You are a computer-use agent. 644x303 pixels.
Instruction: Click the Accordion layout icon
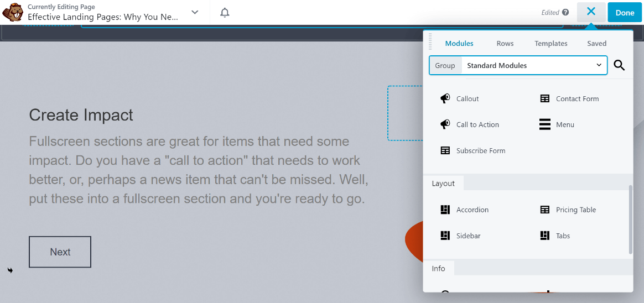[445, 210]
